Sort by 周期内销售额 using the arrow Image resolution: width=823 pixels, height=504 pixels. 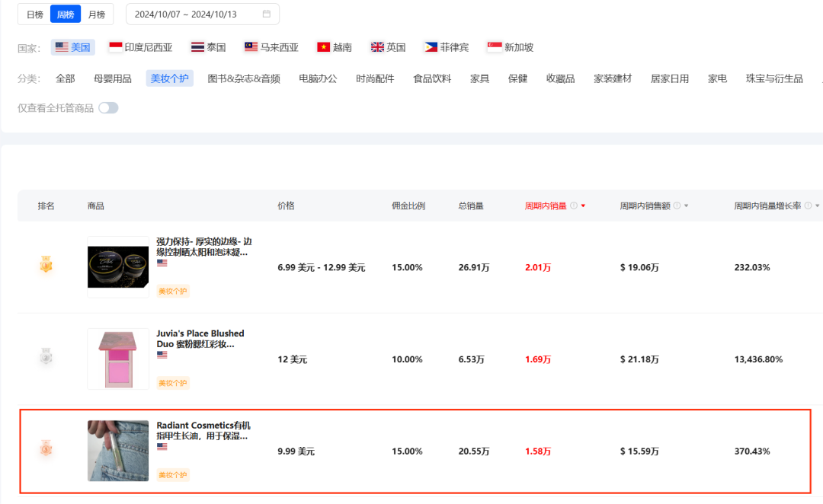686,206
